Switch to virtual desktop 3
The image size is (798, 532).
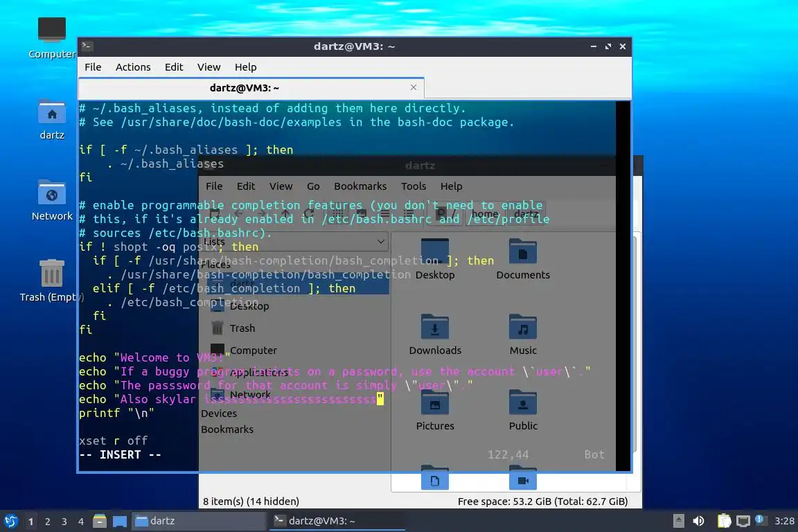tap(64, 522)
